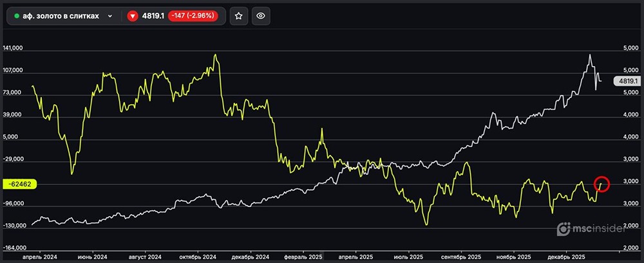This screenshot has width=644, height=263.
Task: Click the -147 (-2.96%) change badge
Action: (x=193, y=17)
